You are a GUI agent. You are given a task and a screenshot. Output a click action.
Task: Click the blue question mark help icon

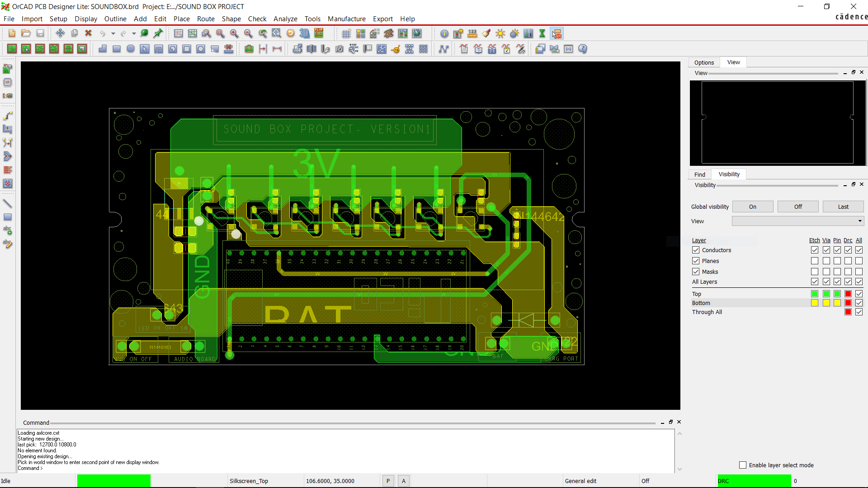[583, 49]
